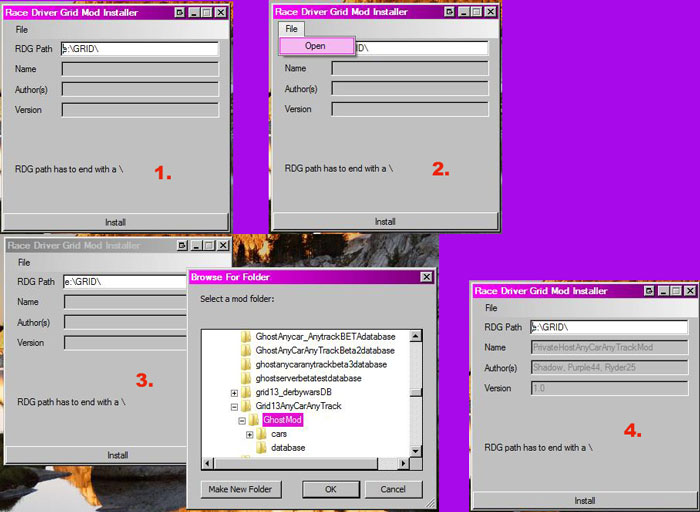Screen dimensions: 700x512
Task: Click Version field in window 2
Action: [x=410, y=109]
